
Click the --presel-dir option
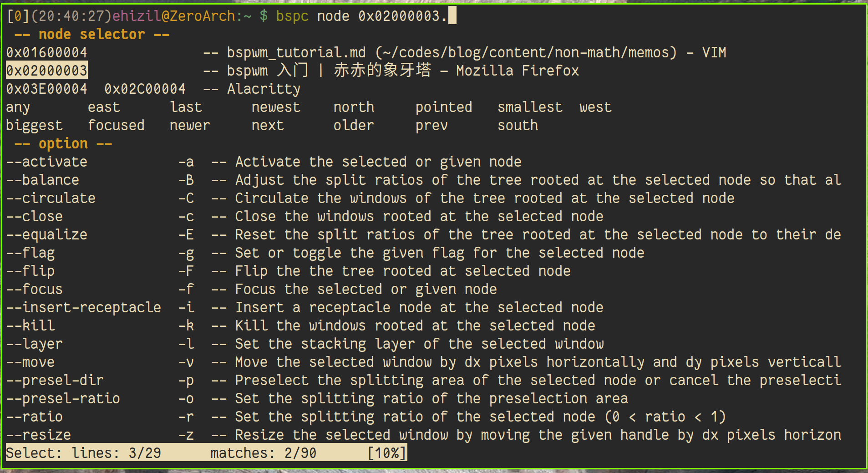(x=55, y=380)
